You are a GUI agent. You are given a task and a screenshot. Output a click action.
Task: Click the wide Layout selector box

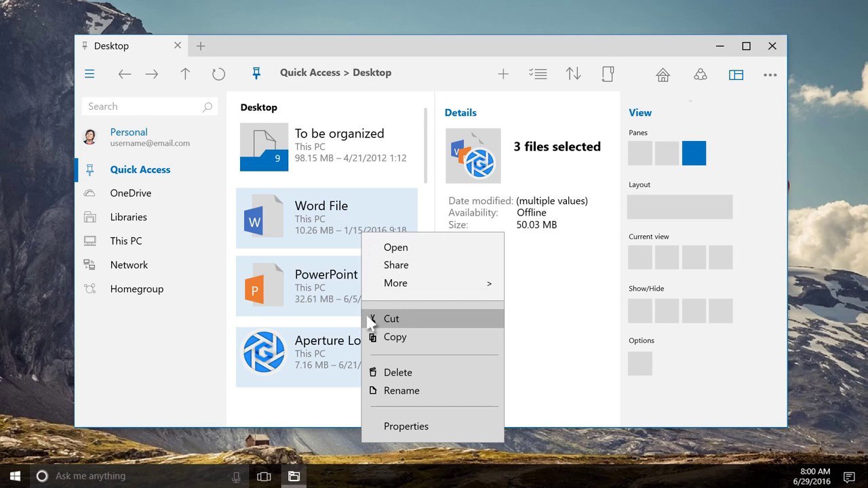(x=679, y=207)
